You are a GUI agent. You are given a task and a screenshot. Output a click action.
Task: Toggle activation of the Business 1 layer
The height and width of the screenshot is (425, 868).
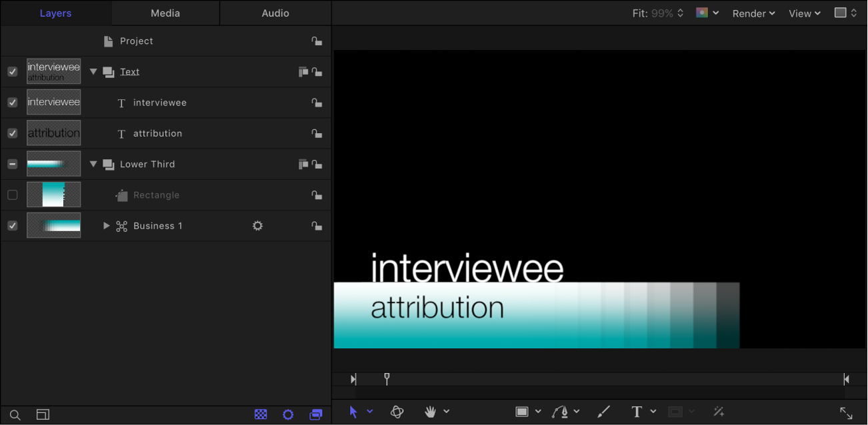coord(12,225)
